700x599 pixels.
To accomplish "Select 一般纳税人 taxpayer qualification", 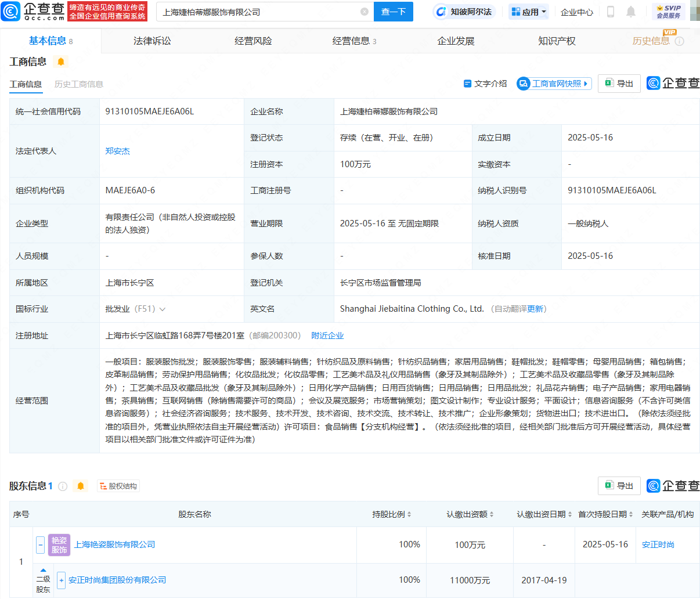I will coord(588,223).
